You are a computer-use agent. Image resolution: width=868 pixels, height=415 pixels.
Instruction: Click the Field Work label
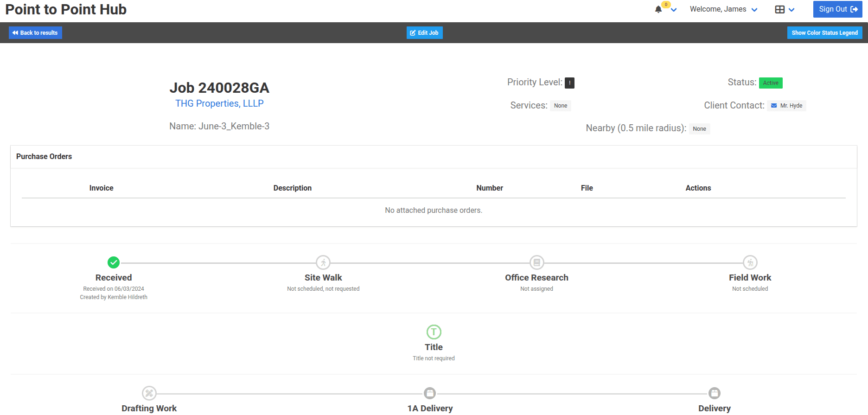click(x=750, y=277)
